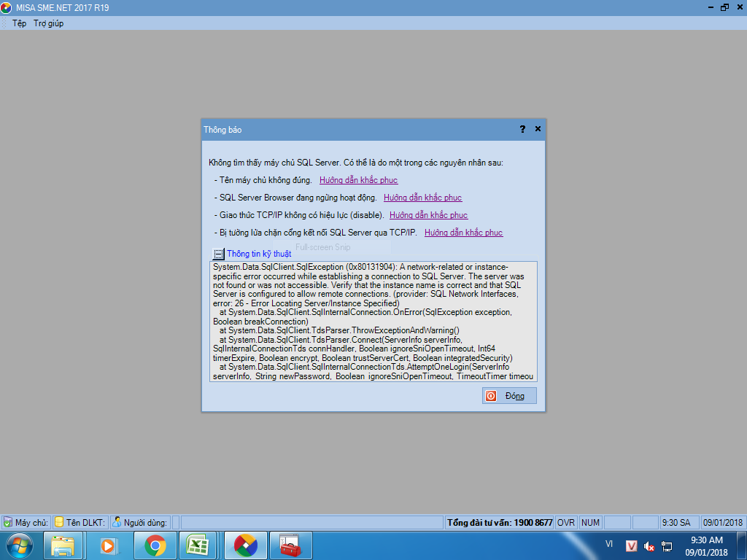Minimize the MISA main window
The image size is (747, 560).
[711, 7]
